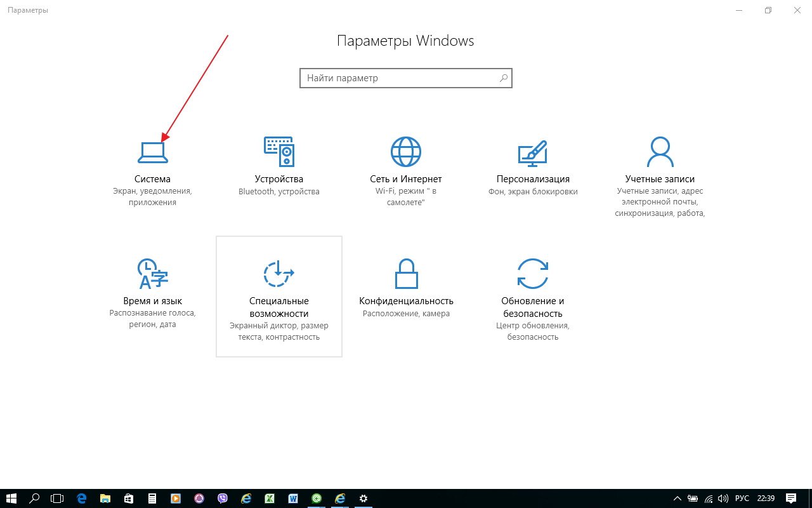Viewport: 812px width, 508px height.
Task: Open the Internet Explorer icon beside Viber
Action: click(246, 498)
